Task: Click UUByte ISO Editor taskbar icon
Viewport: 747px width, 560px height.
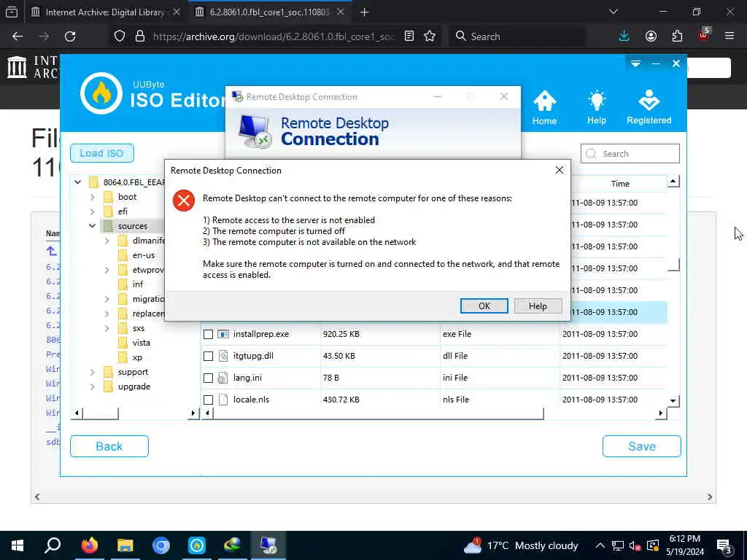Action: point(197,545)
